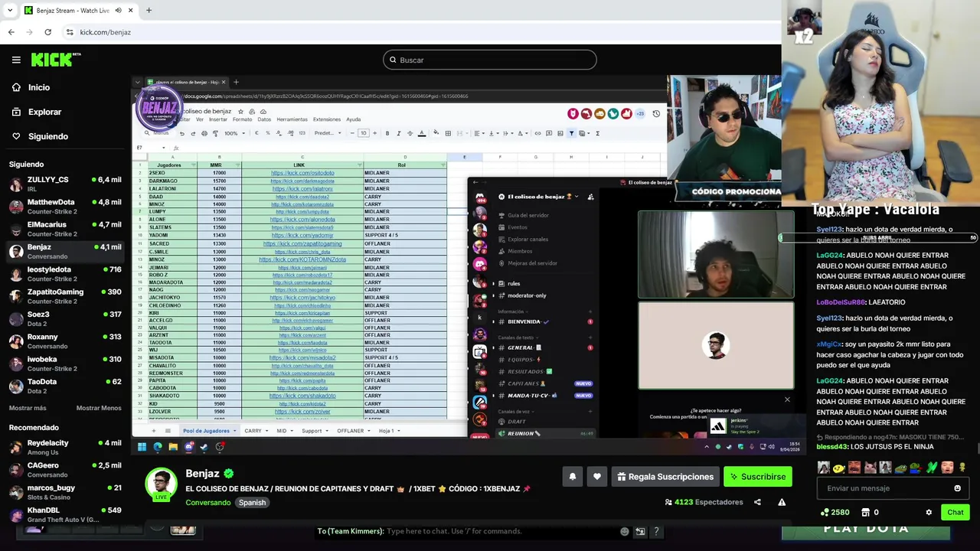Viewport: 980px width, 551px height.
Task: Dismiss the activity prompt in Discord call
Action: point(787,399)
